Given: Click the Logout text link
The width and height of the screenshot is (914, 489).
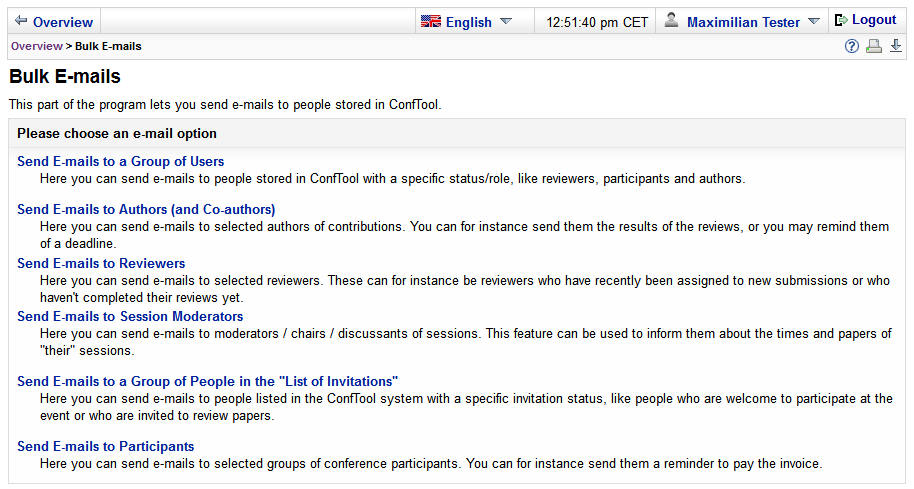Looking at the screenshot, I should coord(874,20).
